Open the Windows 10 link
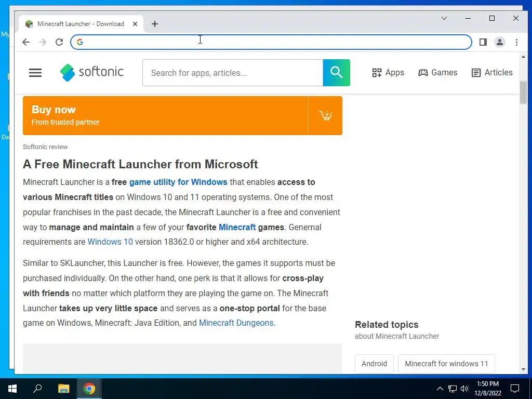This screenshot has height=399, width=532. coord(110,242)
